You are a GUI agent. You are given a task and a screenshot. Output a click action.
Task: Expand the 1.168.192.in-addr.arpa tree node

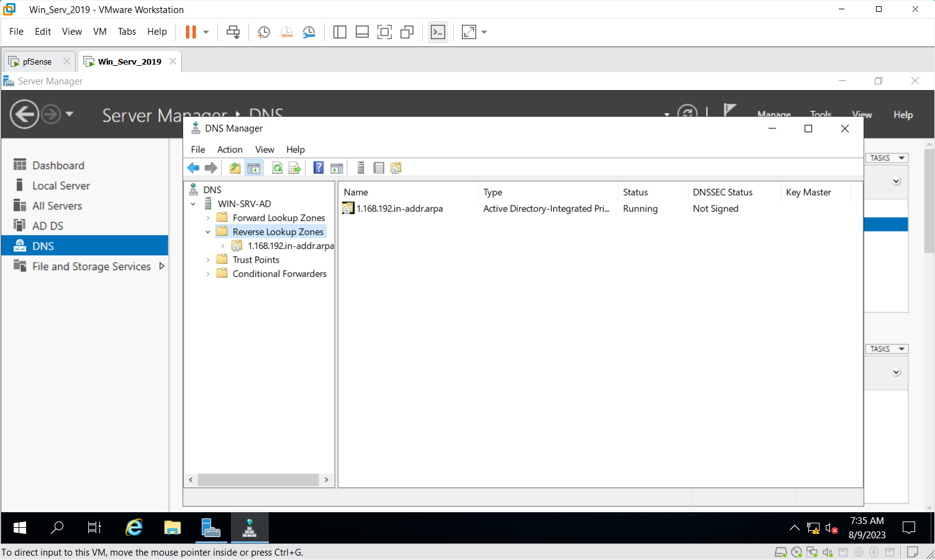coord(223,246)
